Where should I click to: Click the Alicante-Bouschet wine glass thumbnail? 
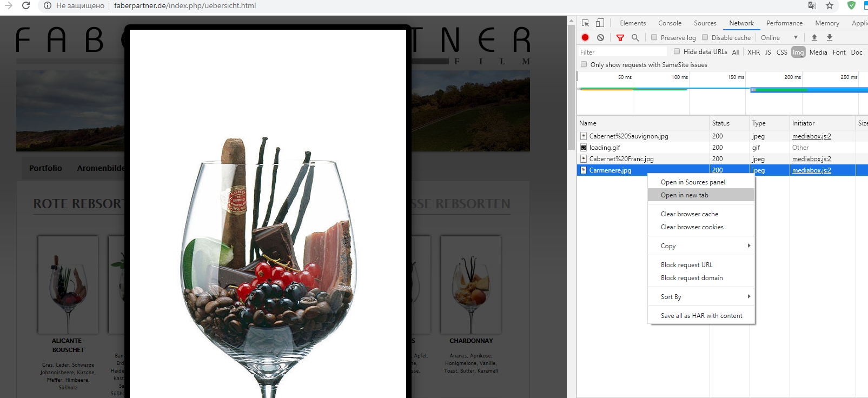tap(68, 284)
